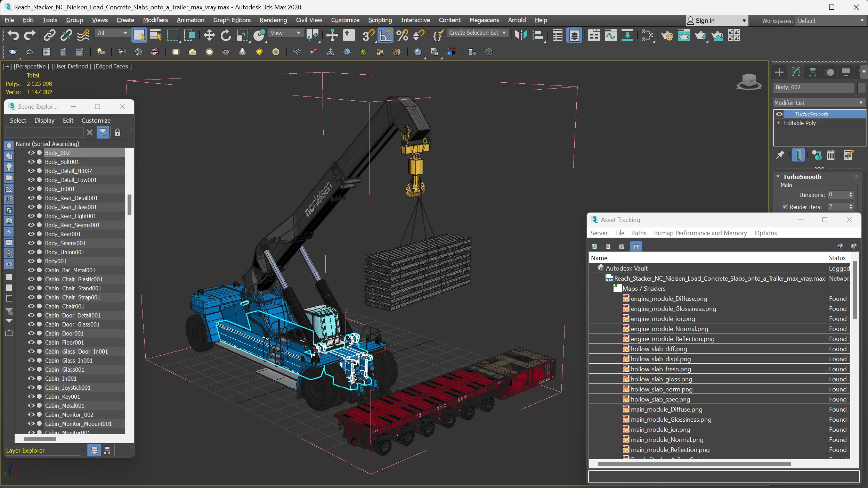Screen dimensions: 868x488
Task: Open the Create command panel tab
Action: coord(779,72)
